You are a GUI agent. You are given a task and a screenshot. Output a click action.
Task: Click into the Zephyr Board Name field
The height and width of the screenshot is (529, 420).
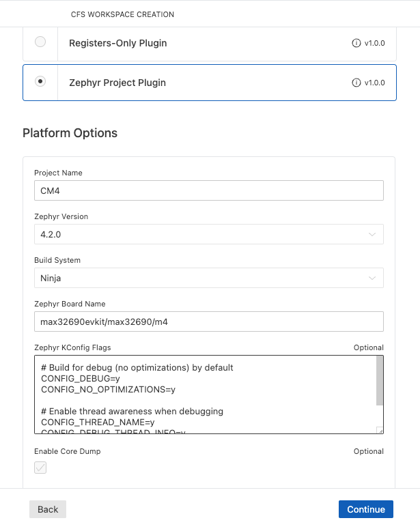tap(208, 321)
